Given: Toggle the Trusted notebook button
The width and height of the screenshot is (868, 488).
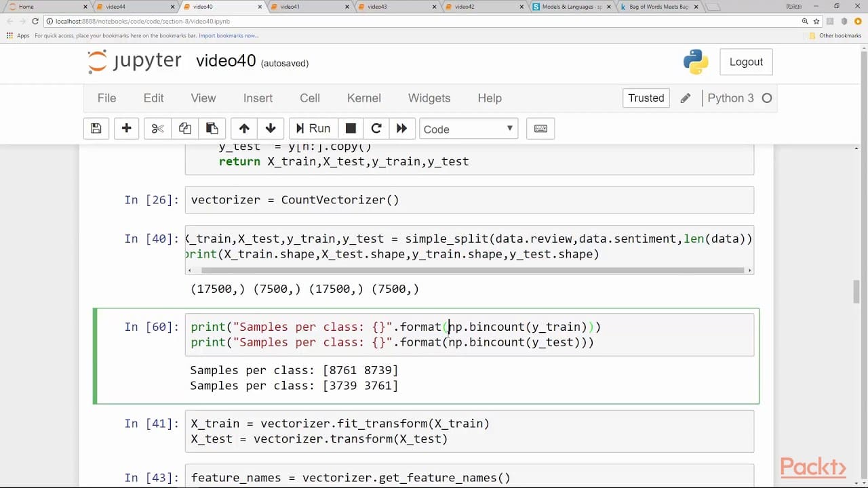Looking at the screenshot, I should (x=646, y=98).
